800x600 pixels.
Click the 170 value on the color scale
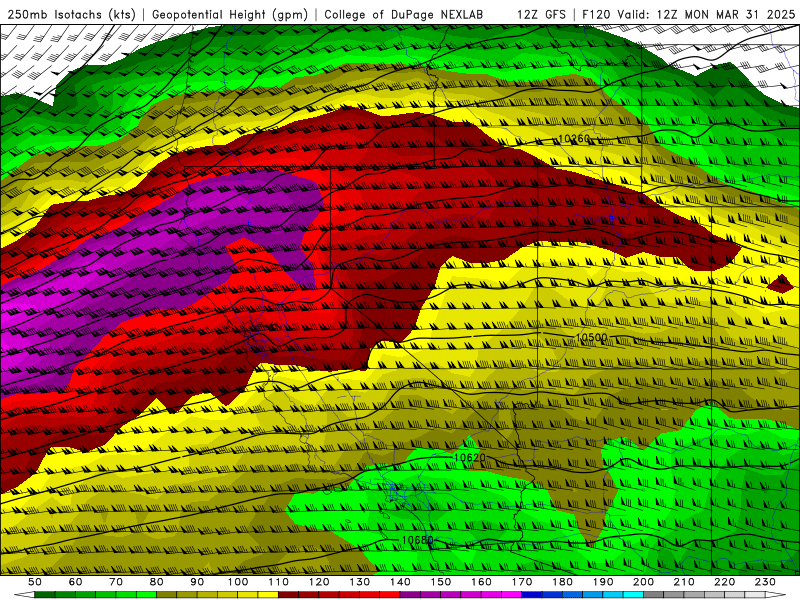522,582
